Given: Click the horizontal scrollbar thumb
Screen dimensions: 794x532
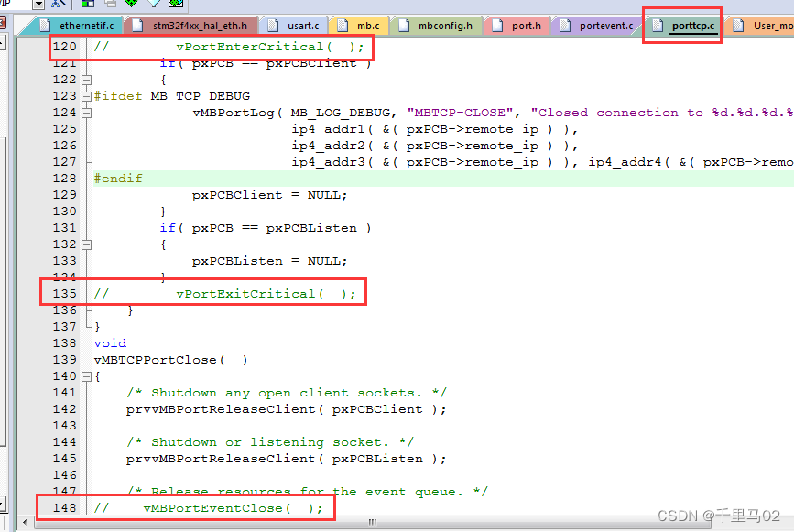Looking at the screenshot, I should pos(372,522).
